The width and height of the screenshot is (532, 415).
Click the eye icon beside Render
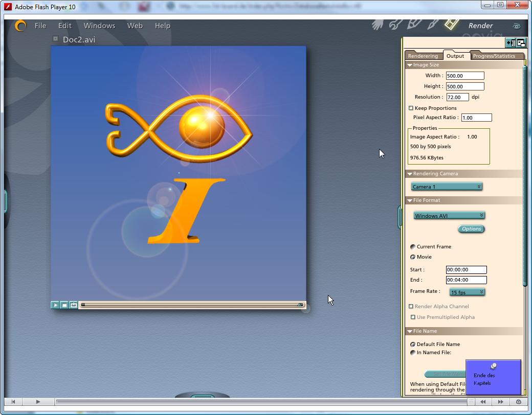point(516,26)
